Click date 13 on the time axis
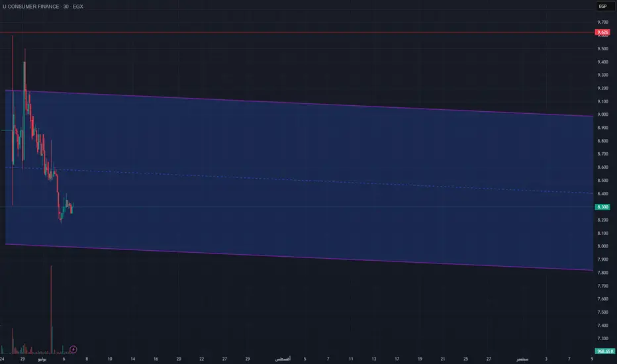 374,359
